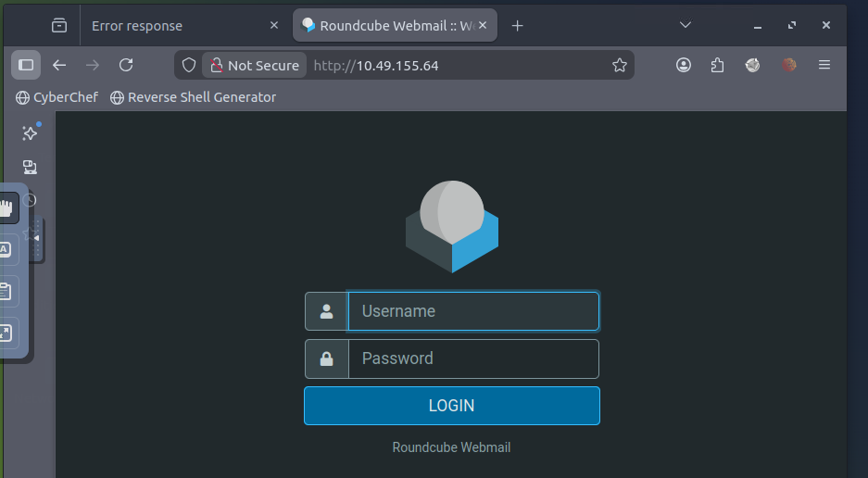868x478 pixels.
Task: Click the cookie extension icon
Action: [789, 66]
